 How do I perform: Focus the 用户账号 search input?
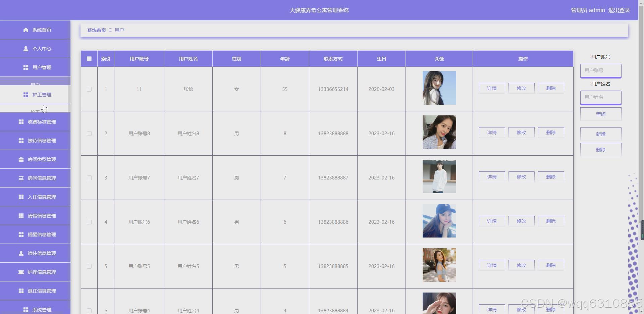pyautogui.click(x=601, y=70)
